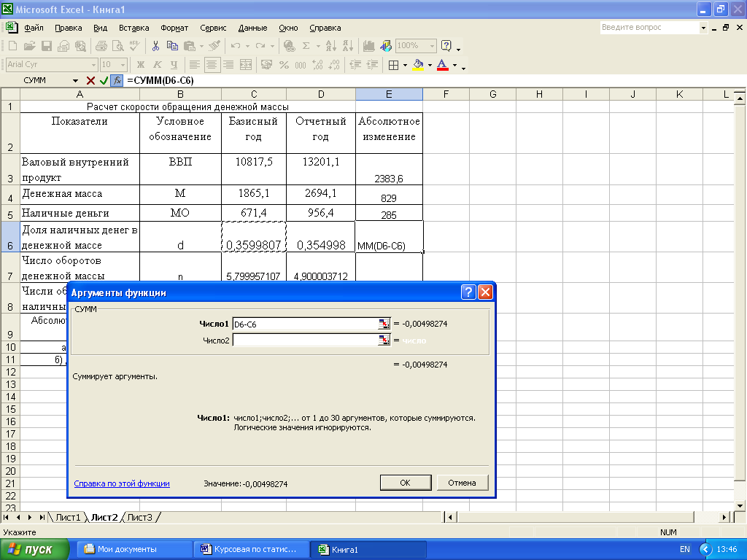Open a file with the Open folder icon
This screenshot has width=747, height=560.
[x=29, y=46]
